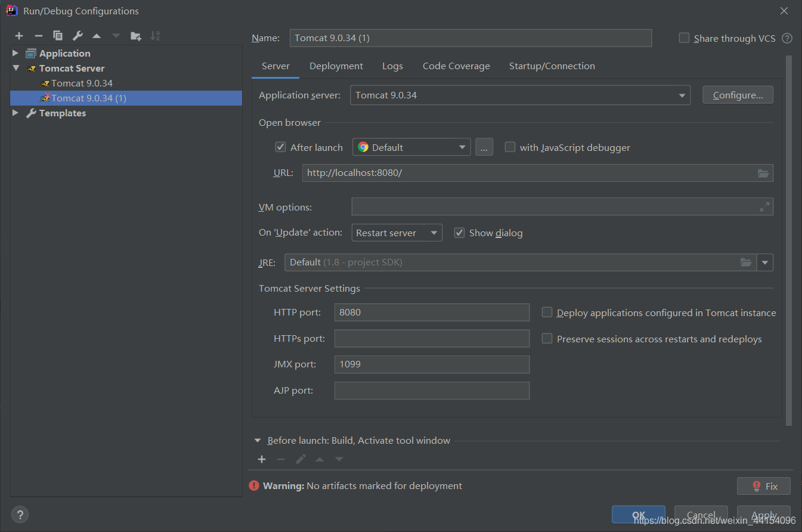Enable Deploy applications configured in Tomcat instance
The height and width of the screenshot is (532, 802).
tap(547, 312)
